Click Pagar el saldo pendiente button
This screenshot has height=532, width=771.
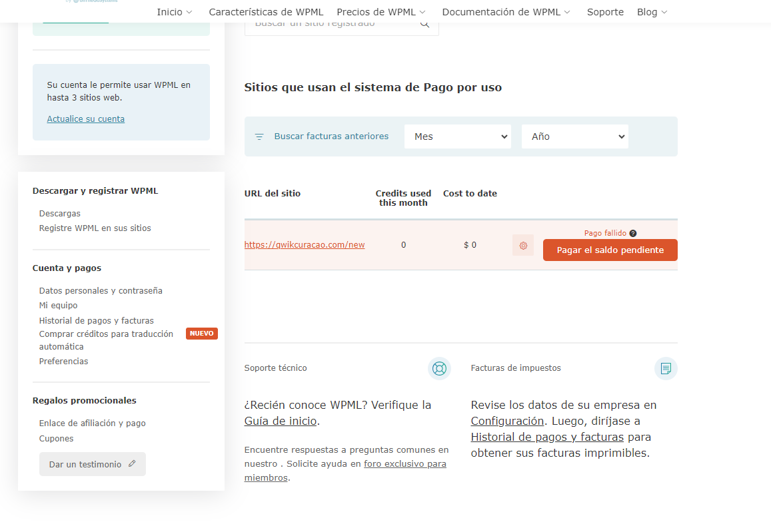point(610,250)
